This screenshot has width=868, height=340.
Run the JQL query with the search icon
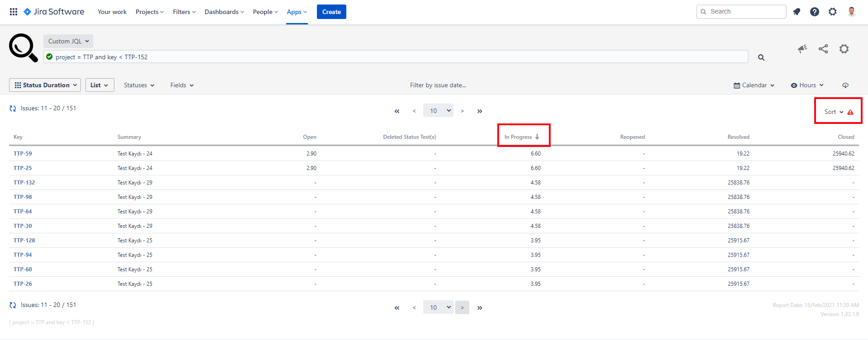pos(761,57)
